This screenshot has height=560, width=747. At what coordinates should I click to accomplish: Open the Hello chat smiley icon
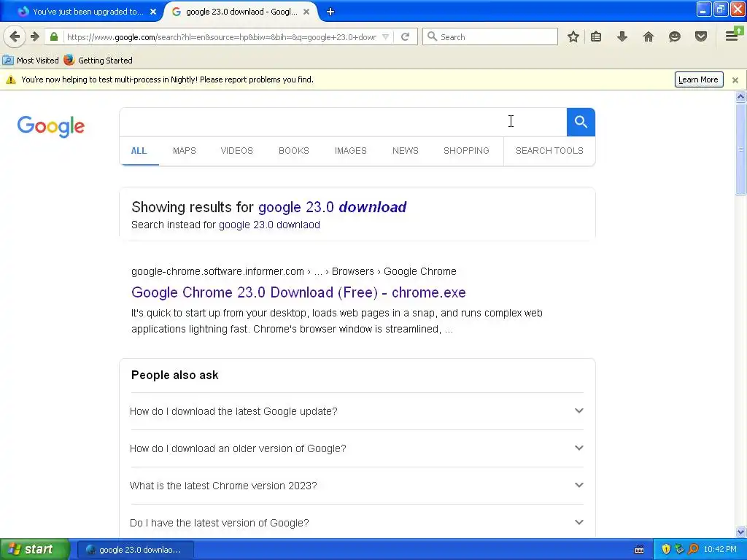pyautogui.click(x=675, y=36)
